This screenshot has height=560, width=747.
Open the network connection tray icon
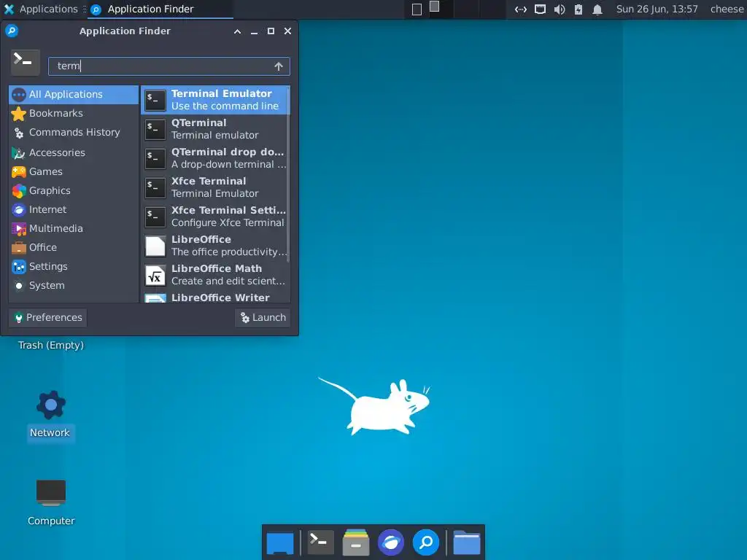520,9
